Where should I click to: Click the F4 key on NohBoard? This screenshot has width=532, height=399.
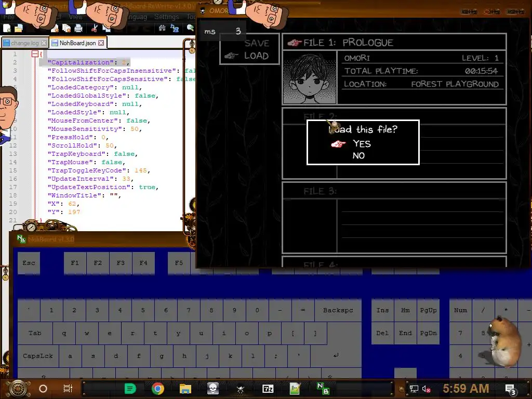click(143, 263)
